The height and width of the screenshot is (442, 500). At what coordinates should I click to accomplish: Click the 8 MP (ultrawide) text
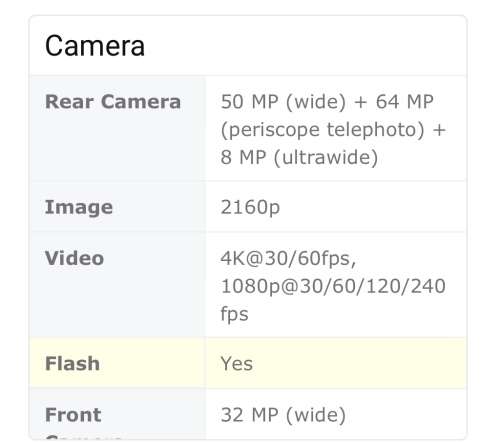coord(299,157)
